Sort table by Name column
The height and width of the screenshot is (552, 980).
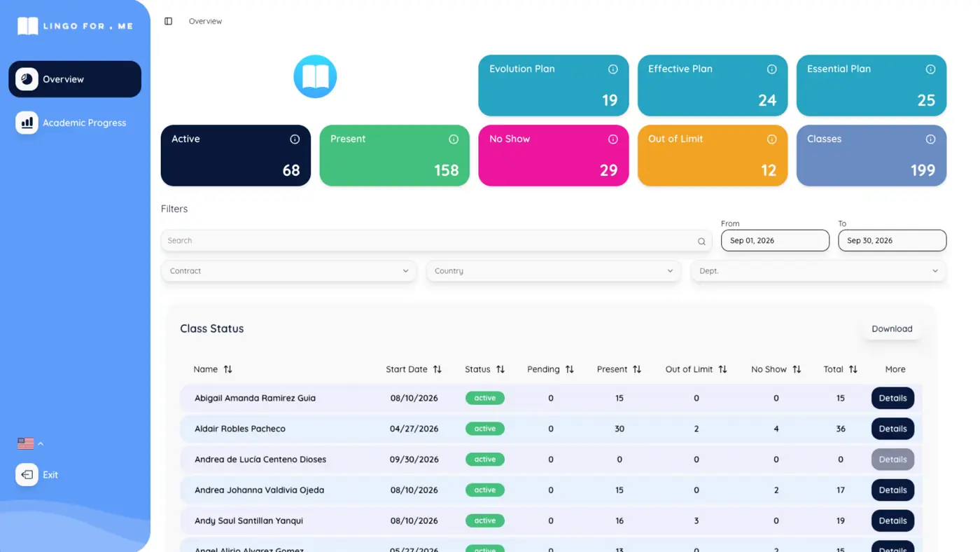click(x=227, y=369)
